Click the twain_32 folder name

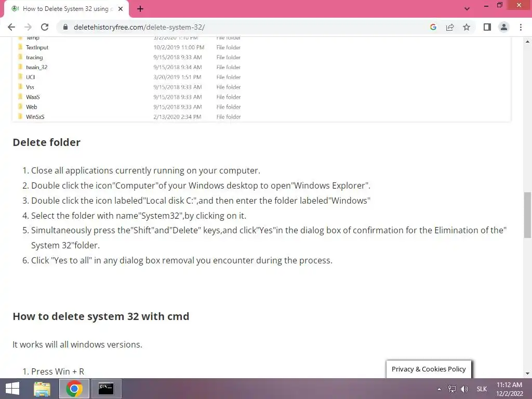pos(37,67)
